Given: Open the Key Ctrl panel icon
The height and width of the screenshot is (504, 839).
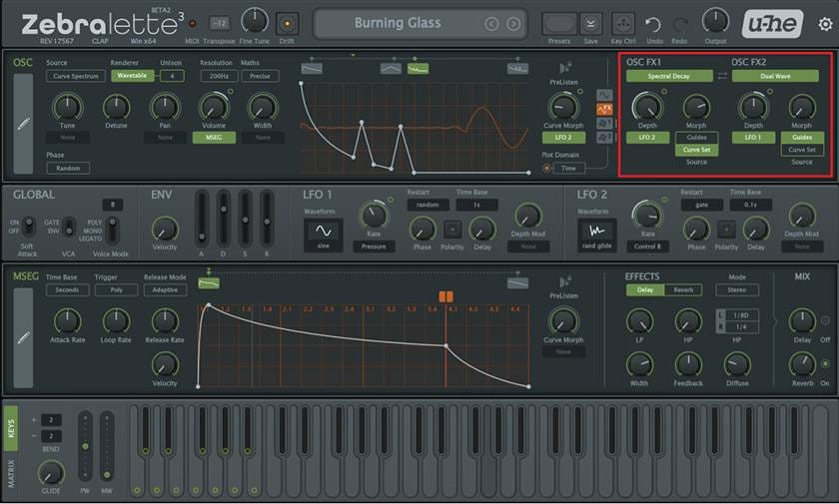Looking at the screenshot, I should click(x=623, y=24).
